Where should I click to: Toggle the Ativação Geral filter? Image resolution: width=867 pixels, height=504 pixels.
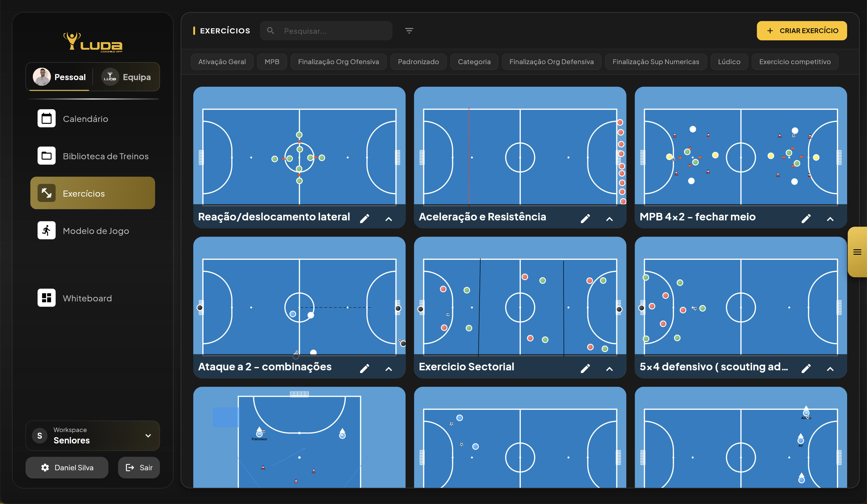click(x=222, y=62)
